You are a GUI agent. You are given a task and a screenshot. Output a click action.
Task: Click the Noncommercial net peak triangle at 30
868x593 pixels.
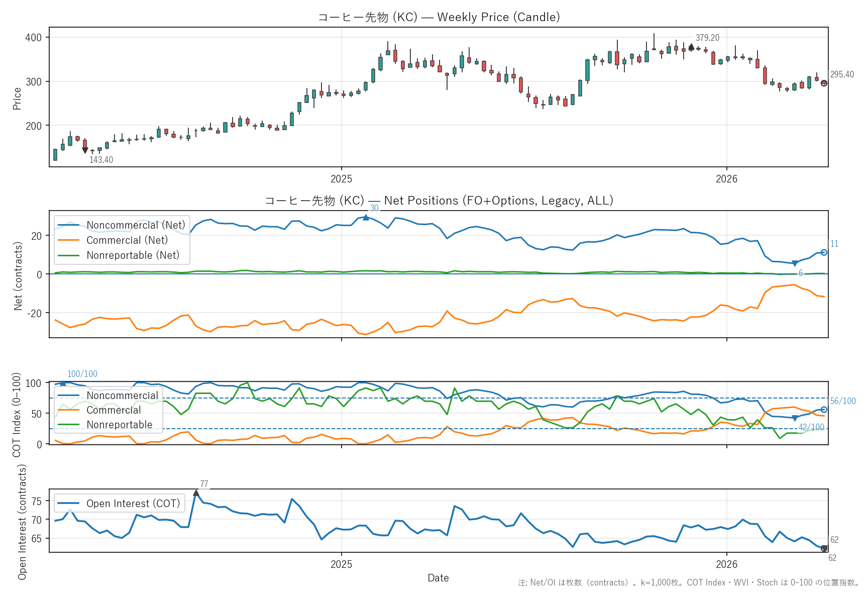366,218
